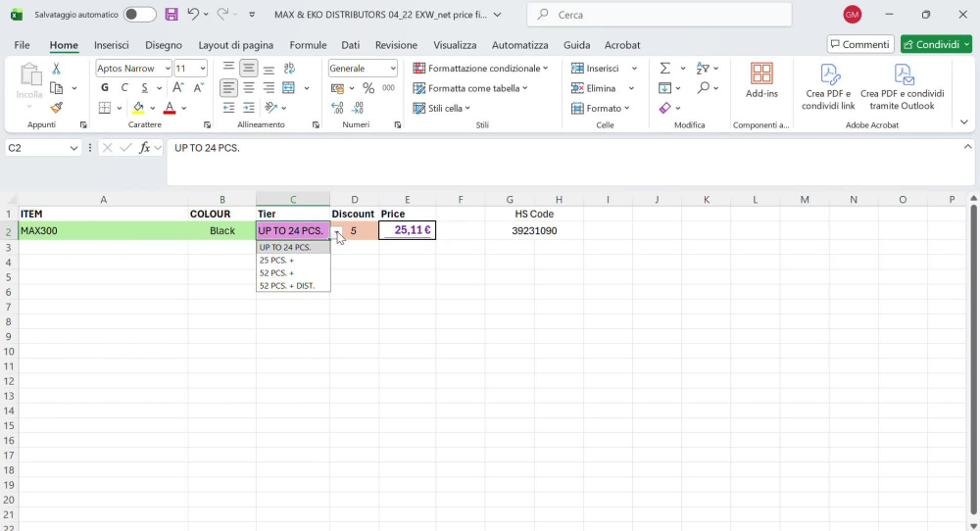Click the formula bar text UP TO 24 PCS.
980x531 pixels.
[207, 148]
